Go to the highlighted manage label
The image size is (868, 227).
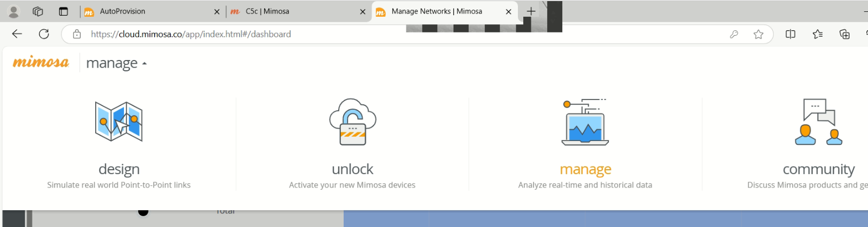point(586,169)
